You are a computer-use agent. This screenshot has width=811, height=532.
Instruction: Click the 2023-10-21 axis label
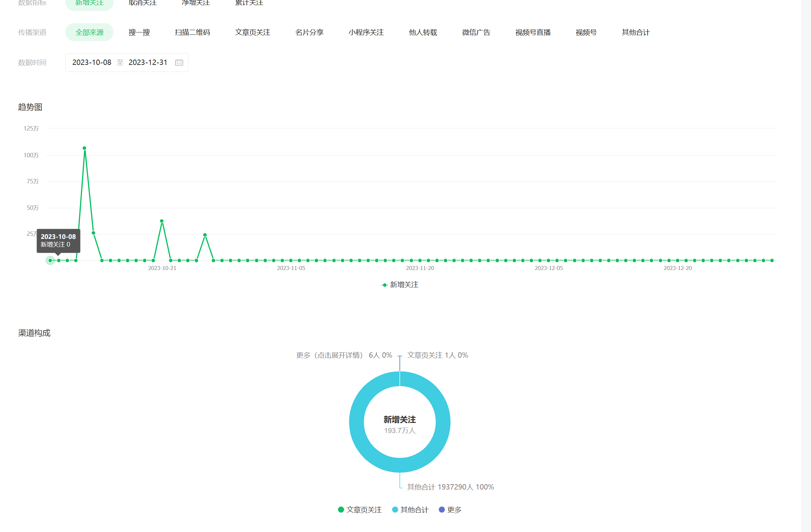(162, 268)
